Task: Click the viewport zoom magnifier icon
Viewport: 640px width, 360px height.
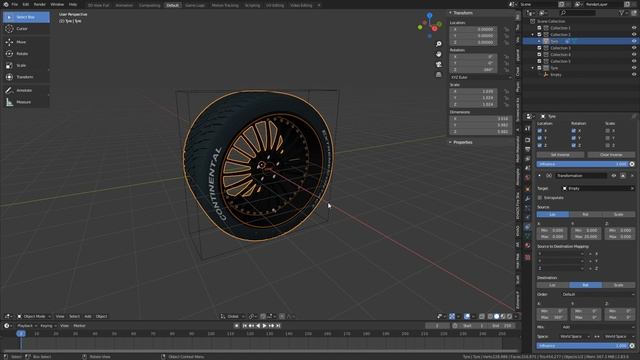Action: coord(439,44)
